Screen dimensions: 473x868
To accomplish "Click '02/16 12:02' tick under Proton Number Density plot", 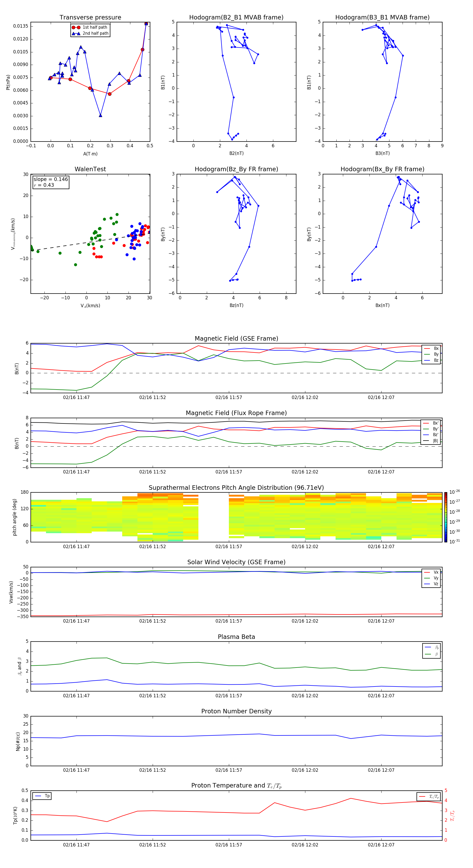I will coord(305,770).
